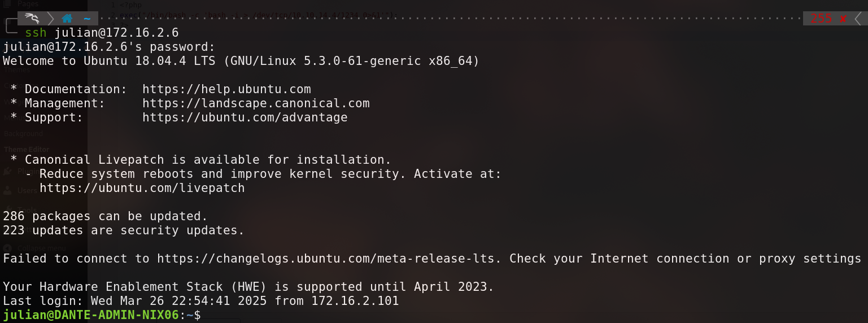Open the landscape.canonical.com management link

pos(256,103)
